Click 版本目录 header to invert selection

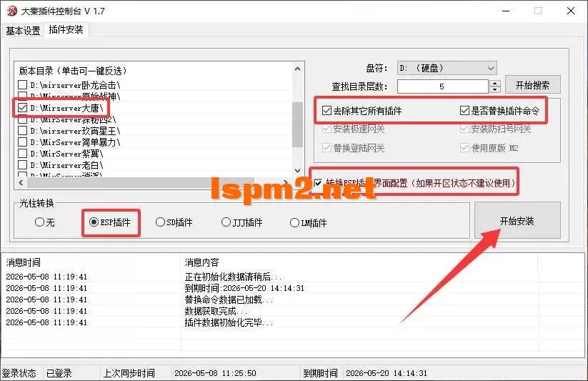pos(73,71)
